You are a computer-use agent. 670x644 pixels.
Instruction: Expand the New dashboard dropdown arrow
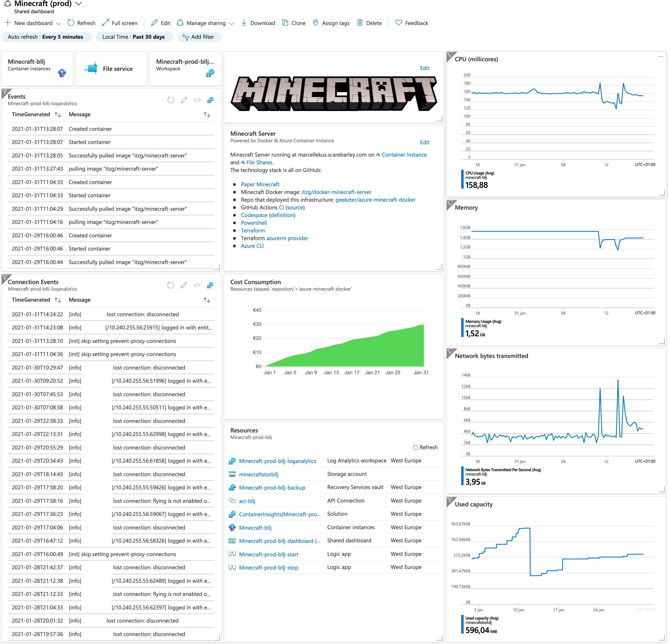coord(59,24)
